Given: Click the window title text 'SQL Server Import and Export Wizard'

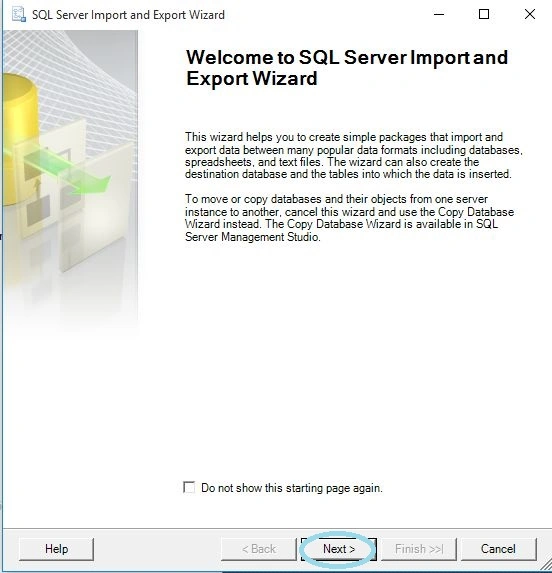Looking at the screenshot, I should coord(128,15).
